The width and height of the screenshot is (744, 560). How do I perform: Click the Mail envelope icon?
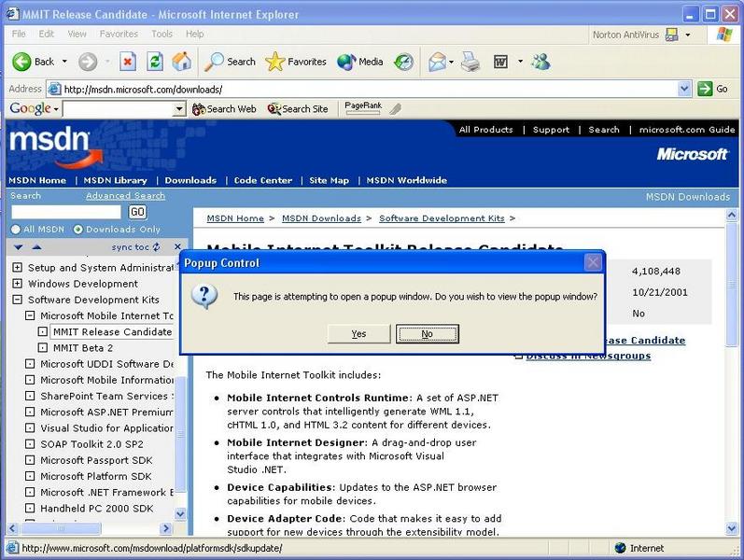pos(437,62)
